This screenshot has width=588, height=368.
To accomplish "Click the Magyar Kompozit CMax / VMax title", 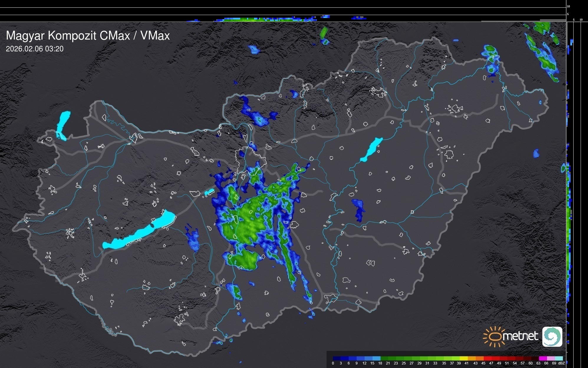I will click(x=88, y=36).
